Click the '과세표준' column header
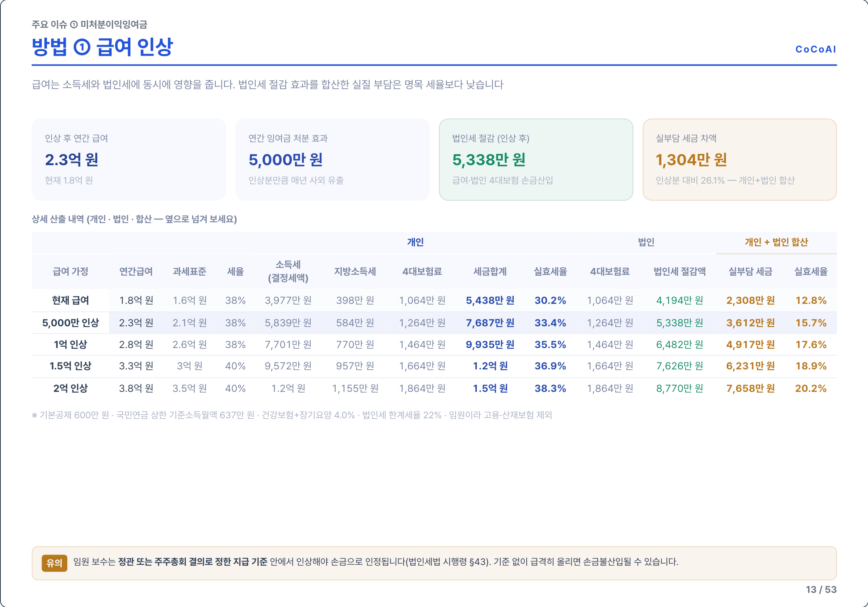Screen dimensions: 868x607 pos(189,271)
